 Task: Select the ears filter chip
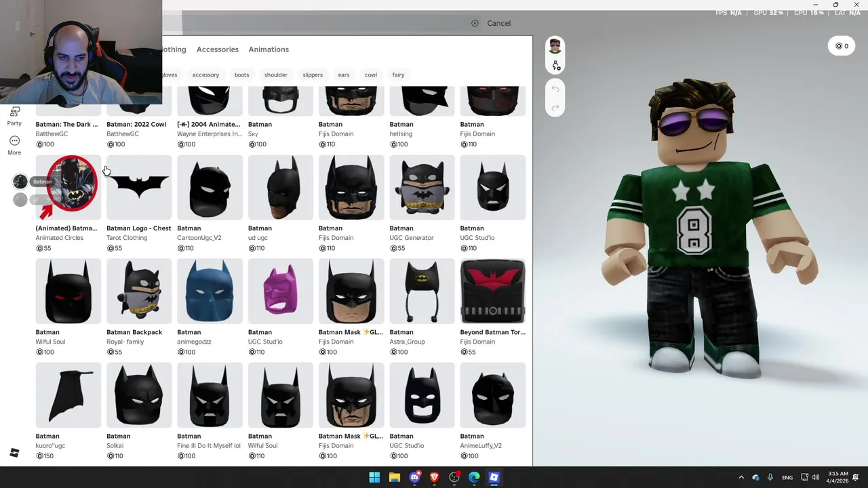[x=344, y=75]
